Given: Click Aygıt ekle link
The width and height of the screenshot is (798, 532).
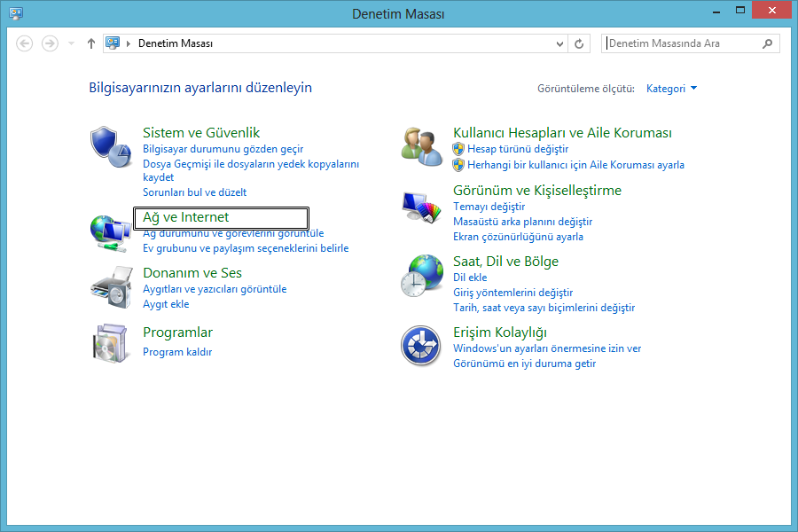Looking at the screenshot, I should click(x=166, y=304).
